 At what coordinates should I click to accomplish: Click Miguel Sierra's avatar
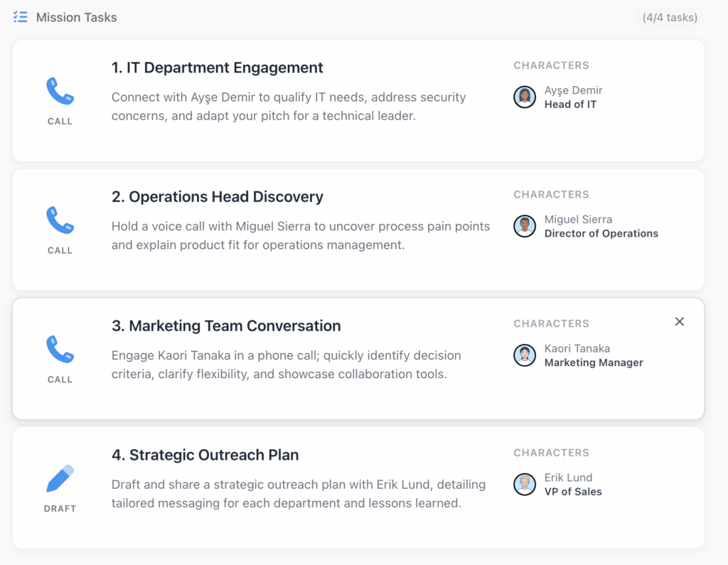[525, 226]
